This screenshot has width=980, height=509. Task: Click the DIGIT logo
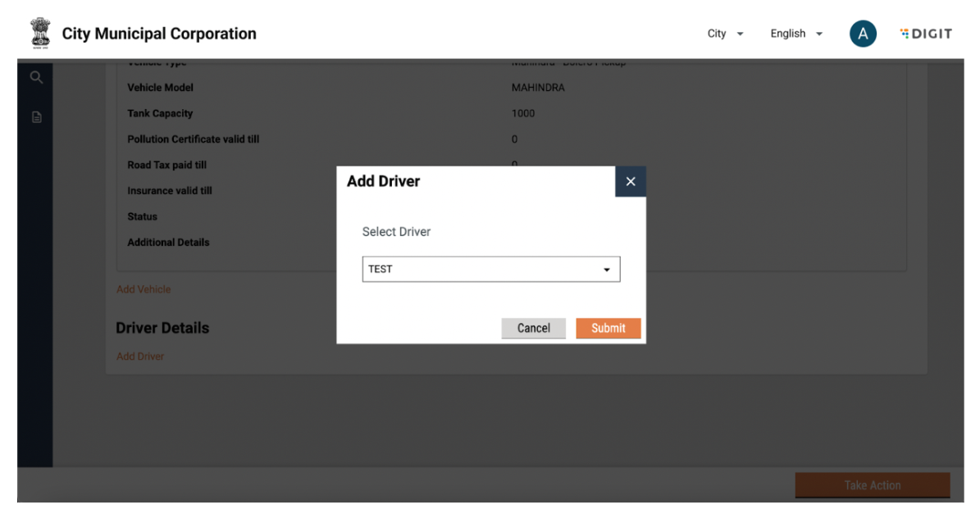[926, 34]
